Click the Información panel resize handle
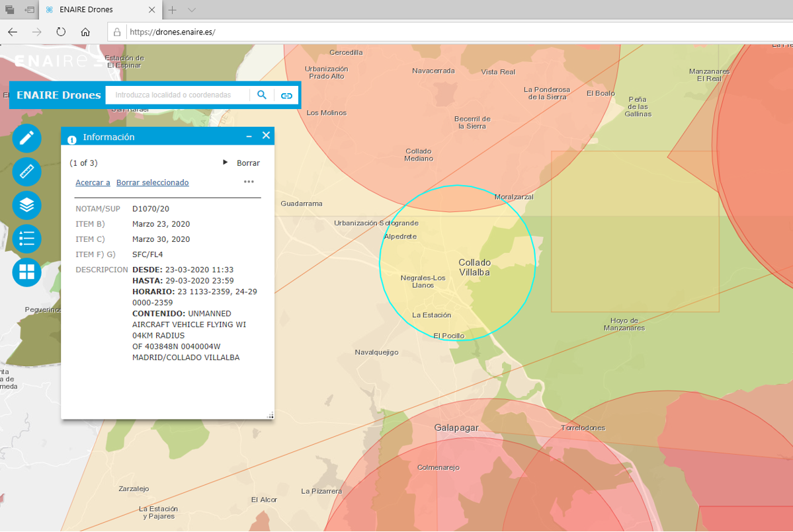 click(x=271, y=415)
